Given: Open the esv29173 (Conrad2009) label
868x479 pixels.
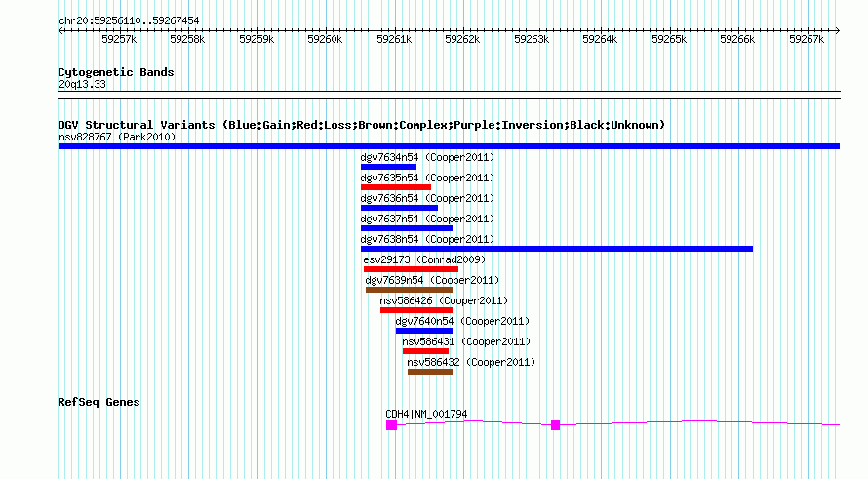Looking at the screenshot, I should [x=424, y=259].
